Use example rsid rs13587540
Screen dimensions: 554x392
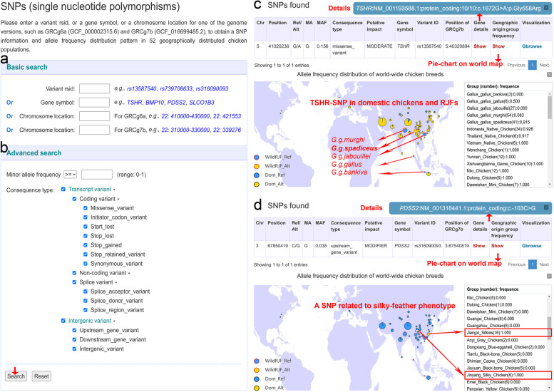(x=141, y=88)
